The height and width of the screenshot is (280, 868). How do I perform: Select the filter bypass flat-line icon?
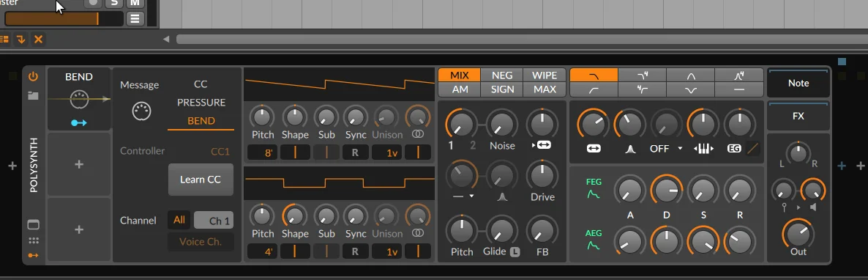pyautogui.click(x=738, y=89)
